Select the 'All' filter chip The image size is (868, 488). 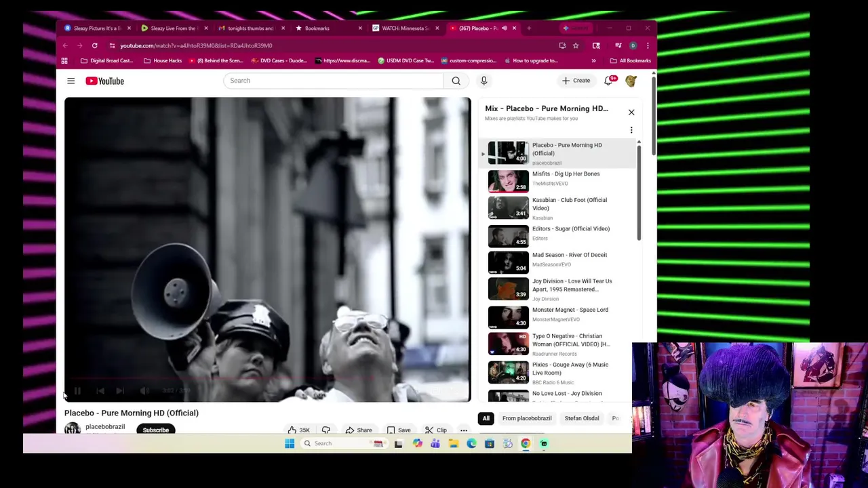click(x=486, y=418)
